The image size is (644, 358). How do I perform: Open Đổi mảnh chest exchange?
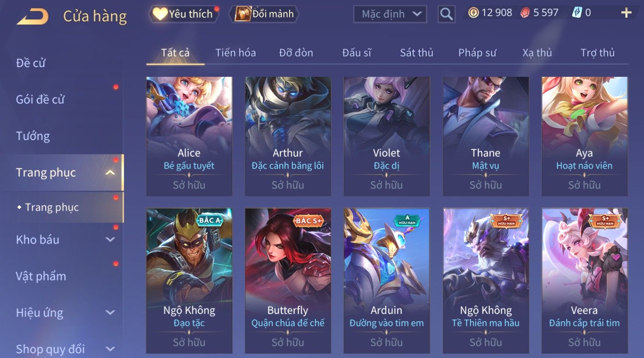(x=264, y=14)
